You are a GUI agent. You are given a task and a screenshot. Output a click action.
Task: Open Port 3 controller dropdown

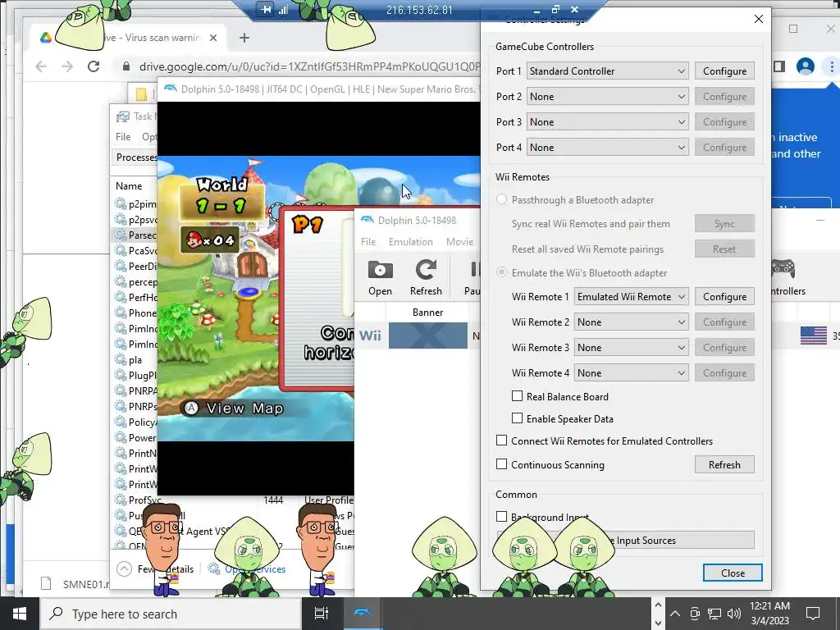(x=608, y=122)
